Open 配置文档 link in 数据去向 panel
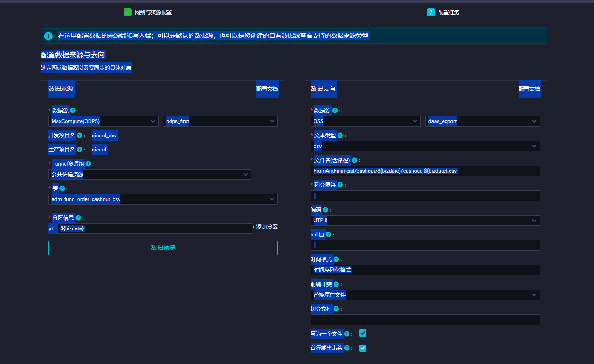 [x=529, y=89]
